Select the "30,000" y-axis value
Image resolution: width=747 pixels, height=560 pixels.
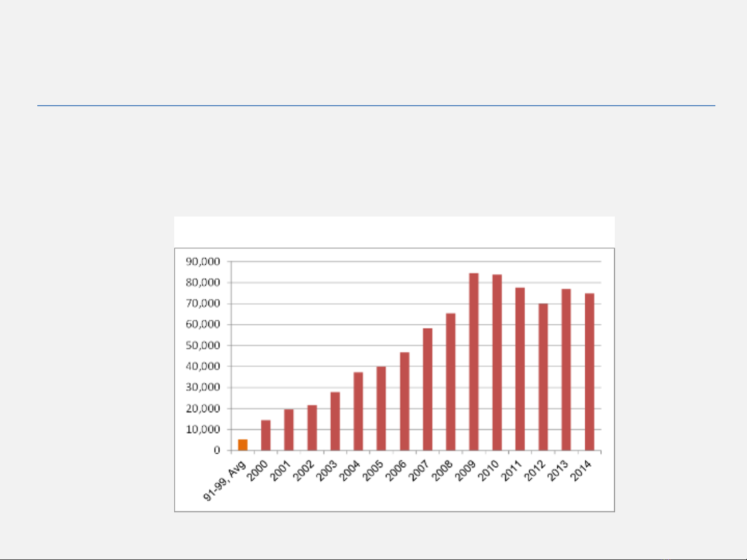(x=203, y=387)
